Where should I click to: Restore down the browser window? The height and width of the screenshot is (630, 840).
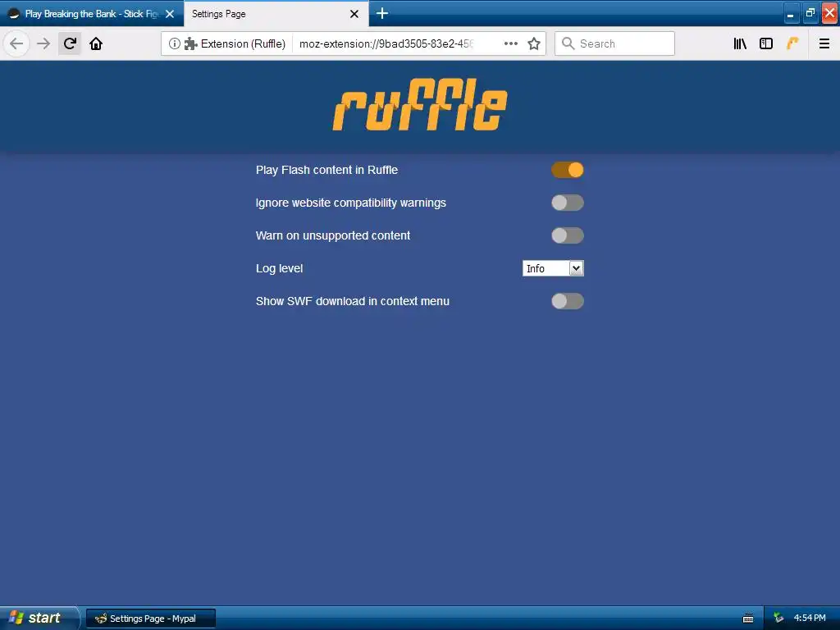810,13
